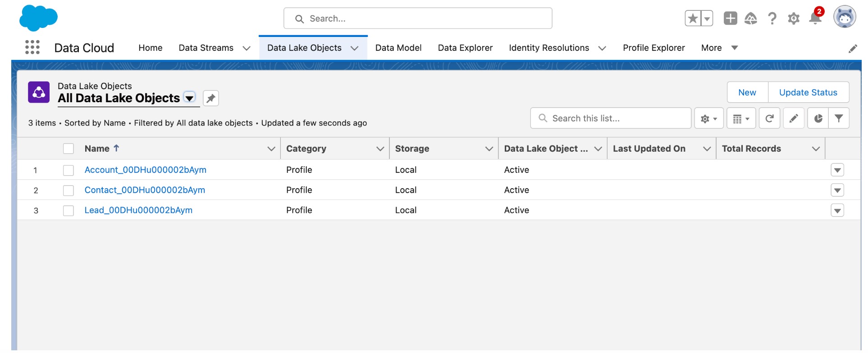Viewport: 868px width, 353px height.
Task: Check the Lead_00DHu000002bAym row
Action: click(69, 211)
